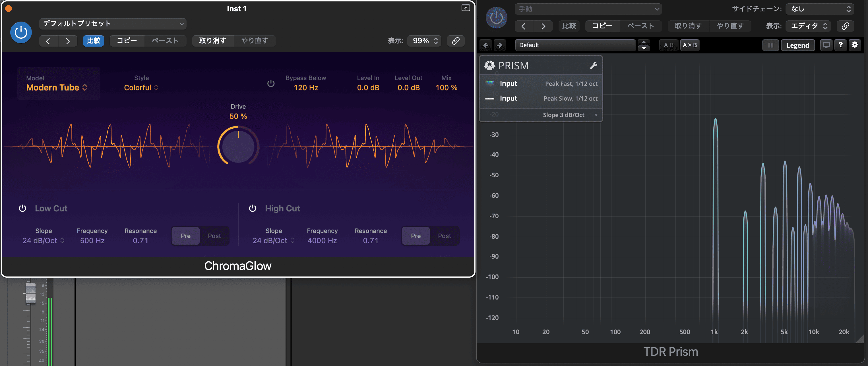Image resolution: width=868 pixels, height=366 pixels.
Task: Select Pre for the Low Cut filter
Action: (x=186, y=236)
